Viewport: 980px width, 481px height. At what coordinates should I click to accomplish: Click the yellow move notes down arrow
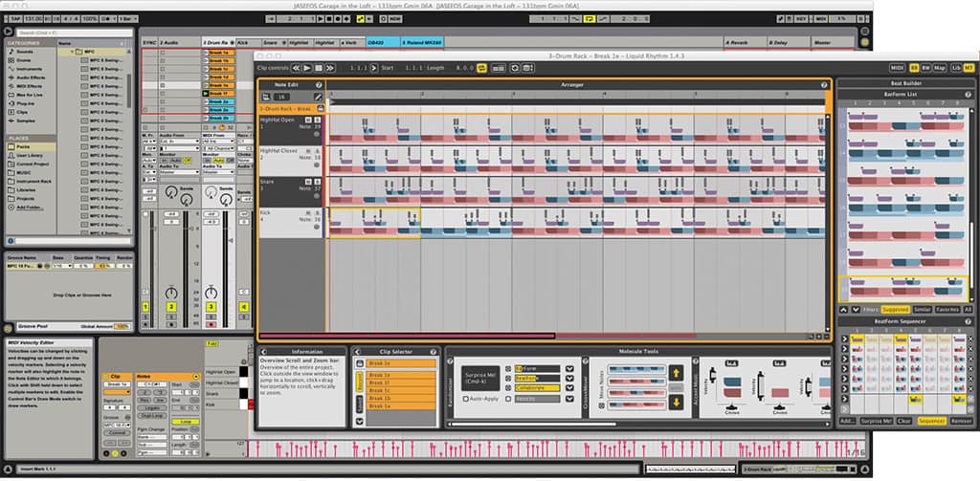pos(677,402)
